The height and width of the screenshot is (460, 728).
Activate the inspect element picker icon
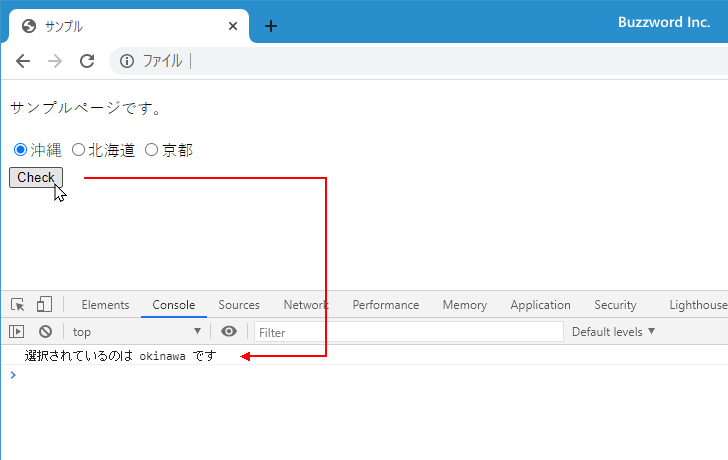point(18,305)
